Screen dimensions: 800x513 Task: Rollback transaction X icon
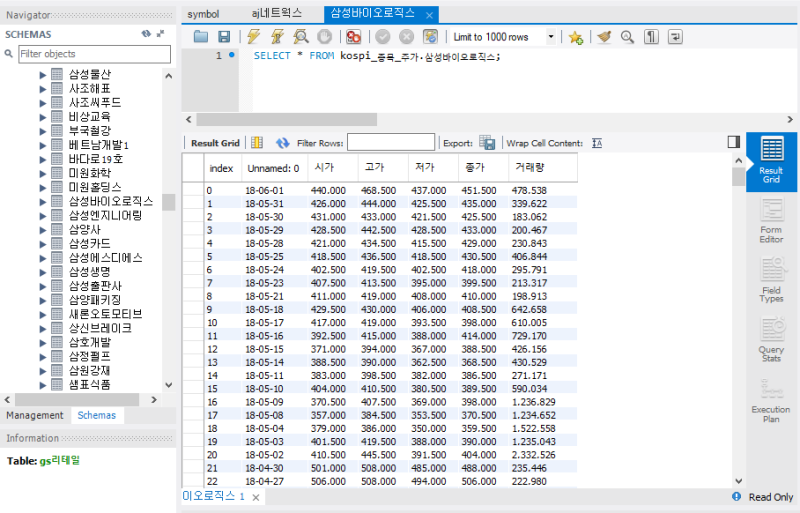406,37
